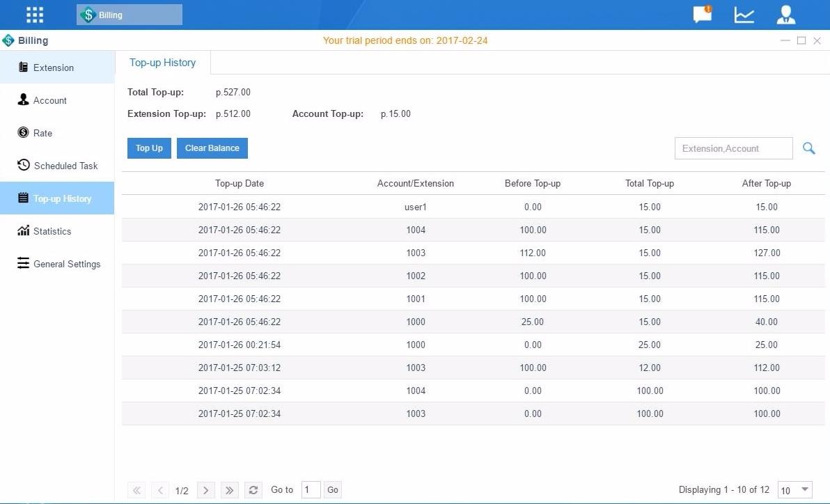Click the Clear Balance button
This screenshot has width=830, height=504.
(212, 148)
